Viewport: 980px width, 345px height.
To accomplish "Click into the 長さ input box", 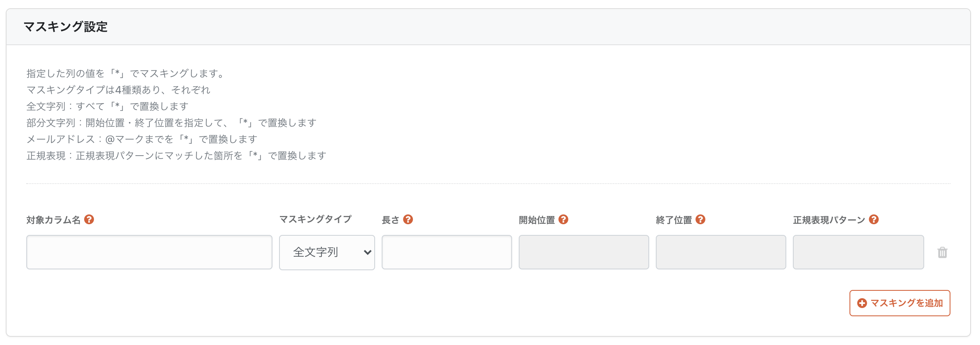I will pos(446,252).
